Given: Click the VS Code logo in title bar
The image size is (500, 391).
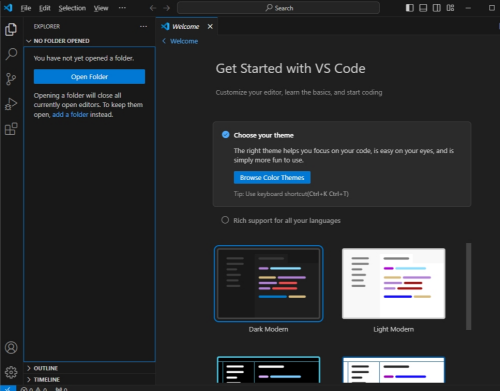Looking at the screenshot, I should 8,8.
